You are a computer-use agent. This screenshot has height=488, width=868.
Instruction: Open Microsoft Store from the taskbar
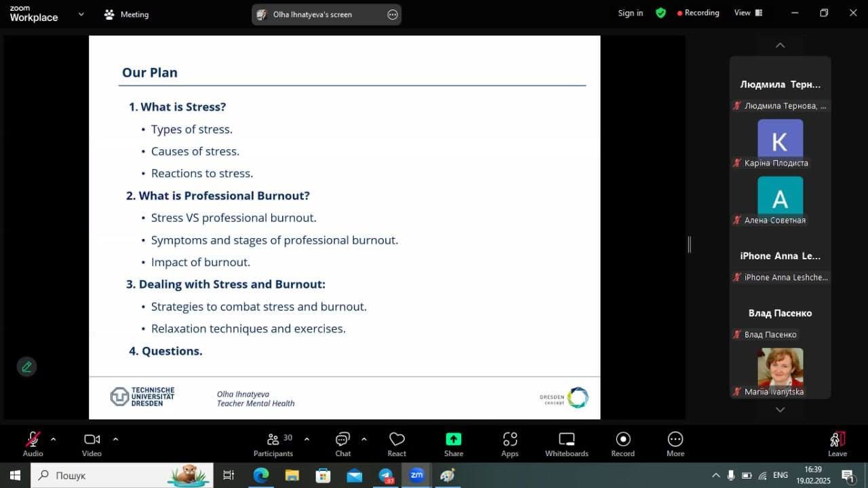(x=323, y=475)
